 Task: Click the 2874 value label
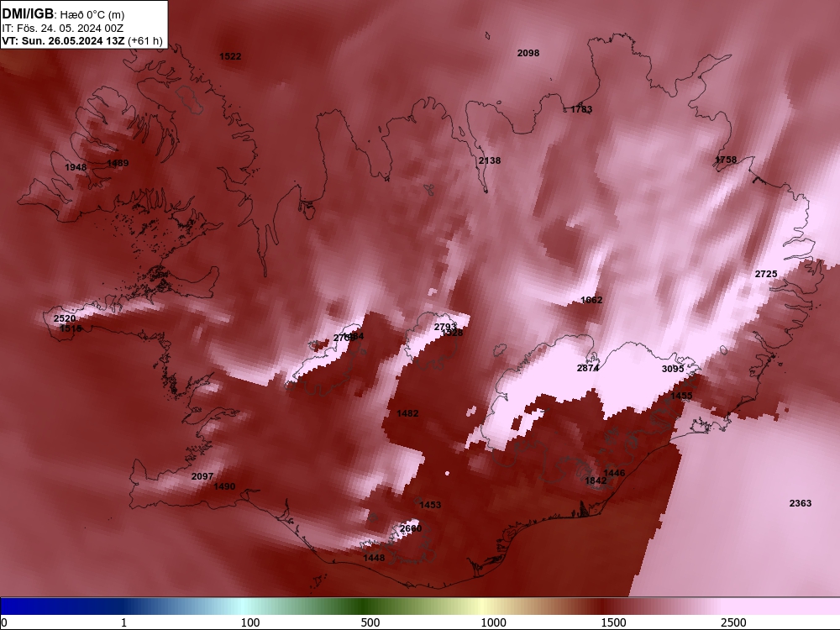point(588,368)
